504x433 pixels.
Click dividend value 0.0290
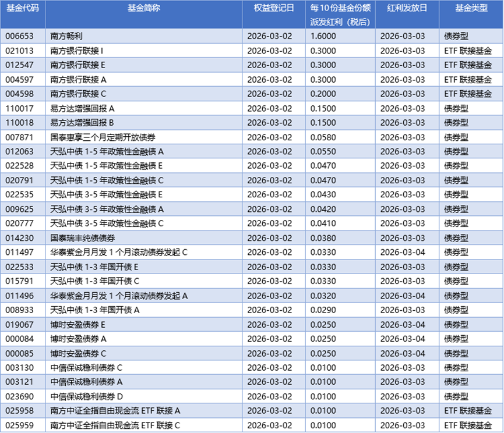[x=323, y=310]
